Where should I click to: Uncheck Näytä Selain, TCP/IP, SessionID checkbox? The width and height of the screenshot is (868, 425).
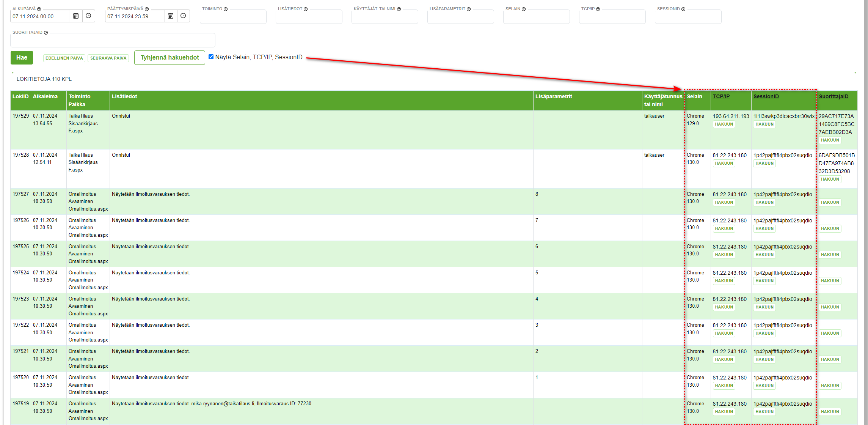coord(211,57)
